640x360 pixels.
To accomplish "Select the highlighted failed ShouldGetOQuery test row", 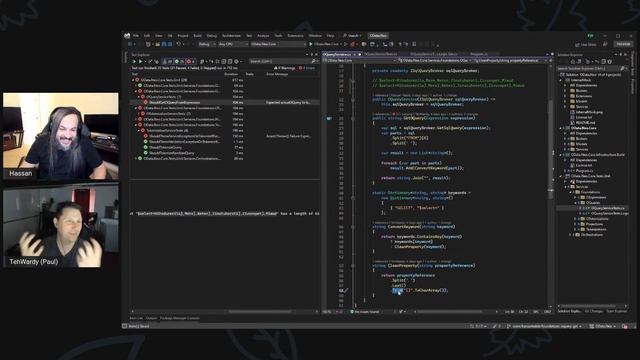I will (225, 102).
